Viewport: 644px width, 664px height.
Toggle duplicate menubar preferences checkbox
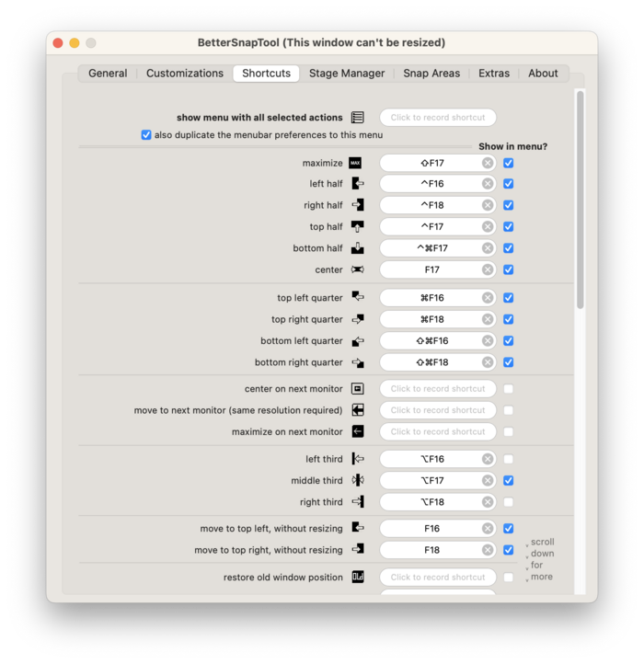[146, 135]
